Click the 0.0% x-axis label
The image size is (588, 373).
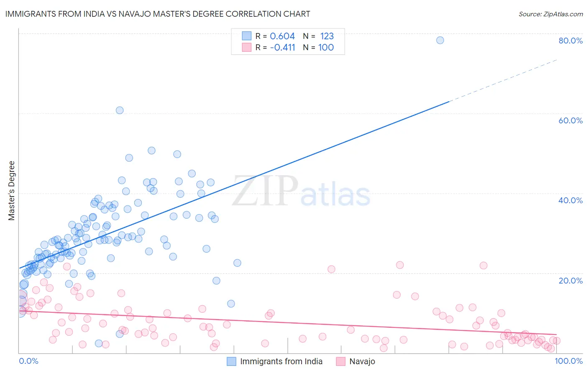coord(28,361)
